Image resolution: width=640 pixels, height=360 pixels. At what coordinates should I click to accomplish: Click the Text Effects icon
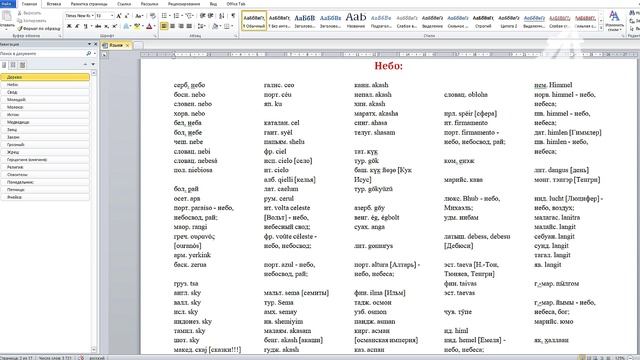pyautogui.click(x=127, y=26)
